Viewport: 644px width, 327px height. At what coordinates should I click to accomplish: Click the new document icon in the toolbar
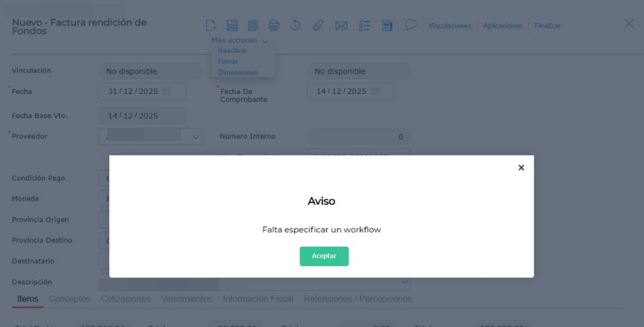pos(211,25)
